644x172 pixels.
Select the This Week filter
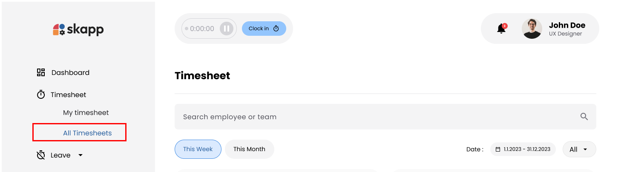point(198,149)
